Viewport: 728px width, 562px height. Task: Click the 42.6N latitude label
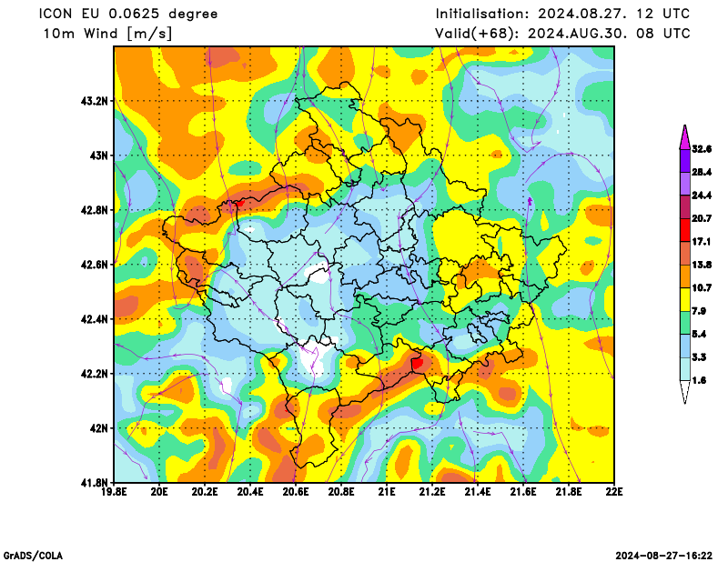[x=95, y=265]
